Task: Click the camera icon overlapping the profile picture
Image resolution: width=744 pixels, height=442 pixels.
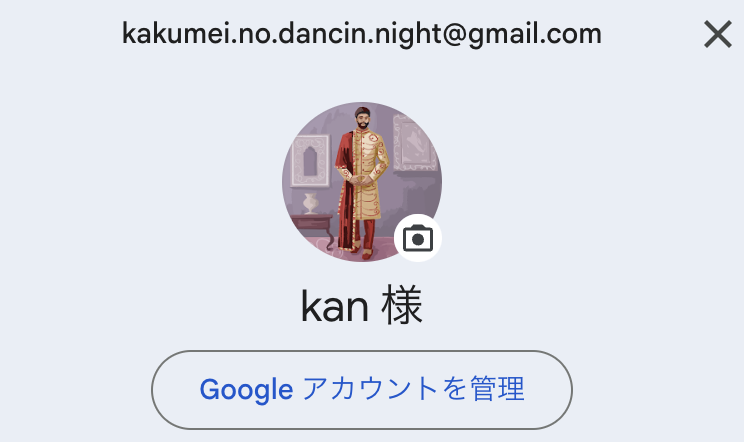Action: point(418,238)
